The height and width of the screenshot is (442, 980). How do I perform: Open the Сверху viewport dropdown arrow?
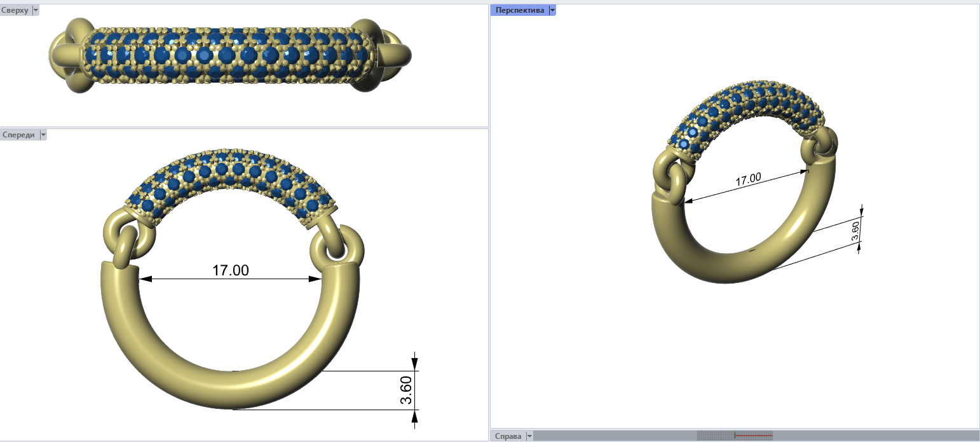click(x=36, y=11)
